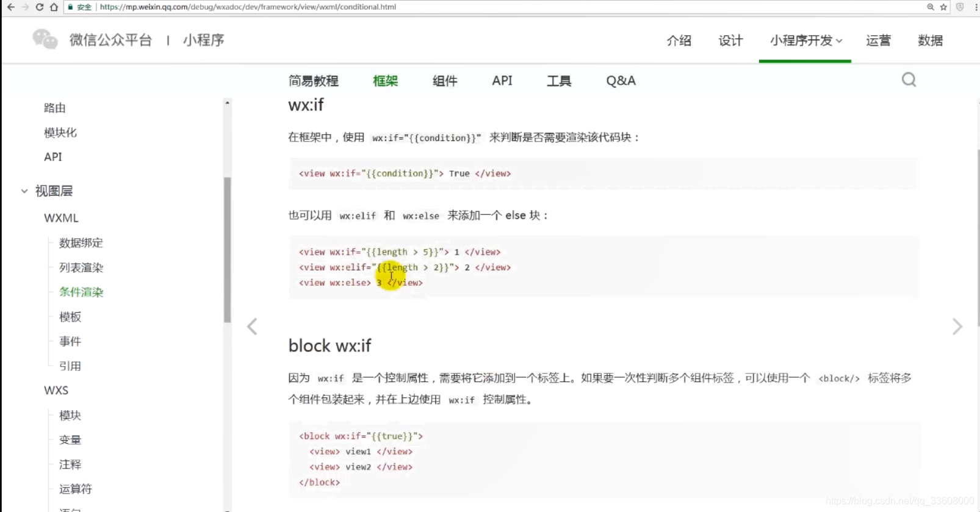This screenshot has width=980, height=512.
Task: Open 运算符 in the sidebar
Action: tap(76, 489)
